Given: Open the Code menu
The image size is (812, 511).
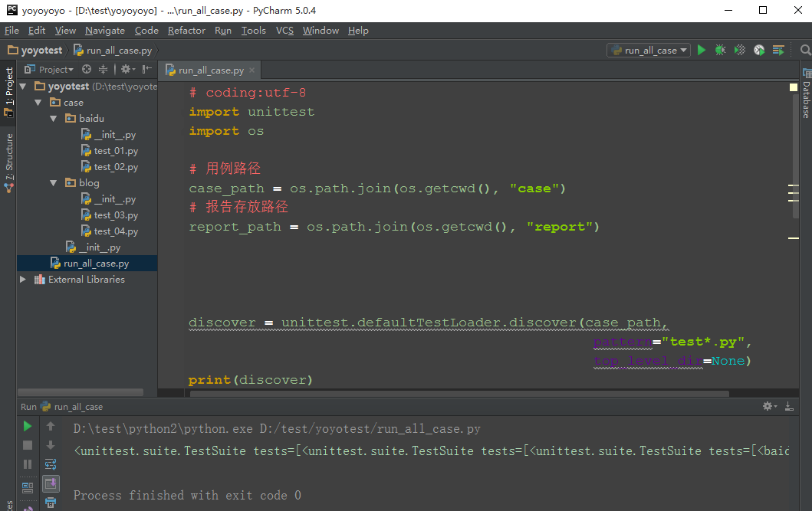Looking at the screenshot, I should click(146, 31).
